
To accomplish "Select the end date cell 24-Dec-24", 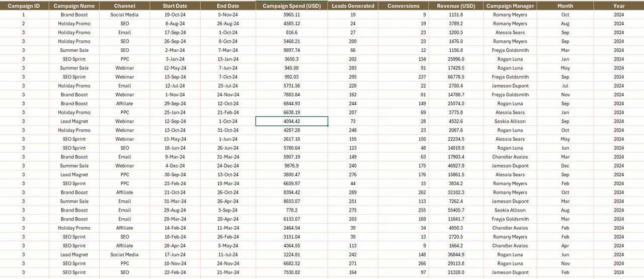I will tap(228, 166).
